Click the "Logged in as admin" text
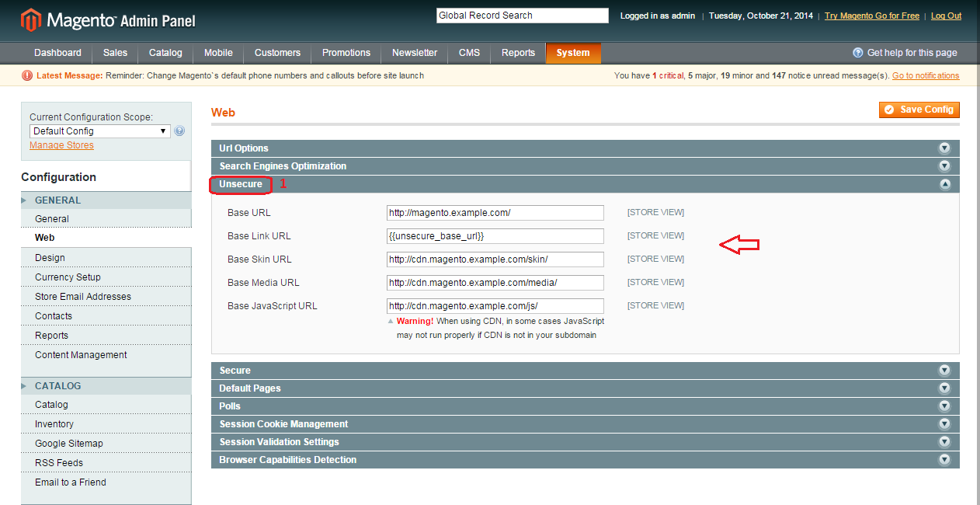This screenshot has height=505, width=980. click(657, 16)
